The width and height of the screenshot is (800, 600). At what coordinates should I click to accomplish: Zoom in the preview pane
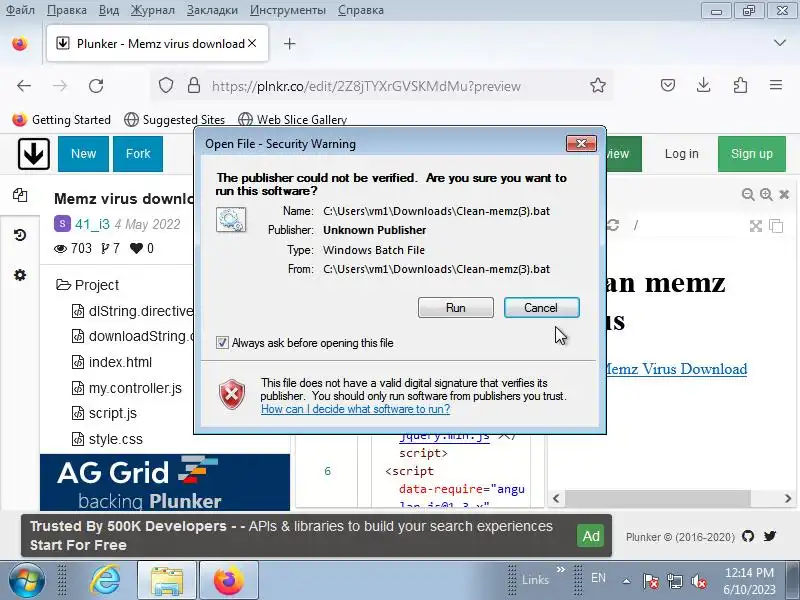point(766,194)
